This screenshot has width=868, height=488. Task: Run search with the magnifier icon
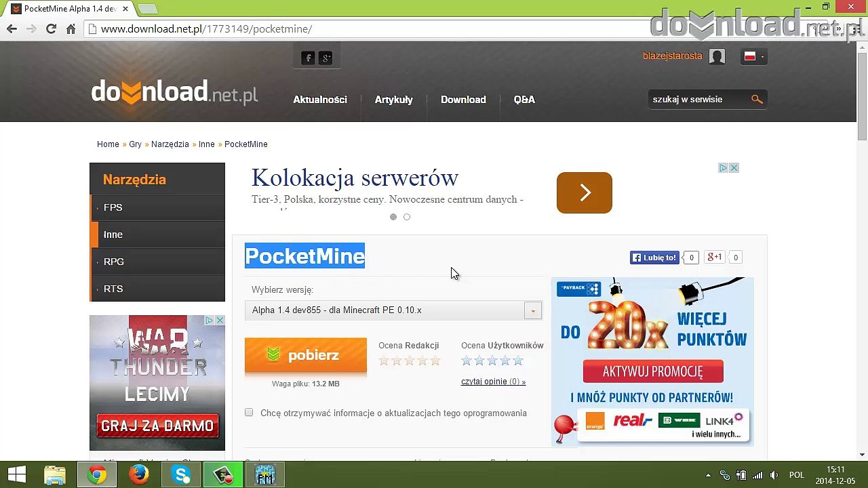point(757,100)
